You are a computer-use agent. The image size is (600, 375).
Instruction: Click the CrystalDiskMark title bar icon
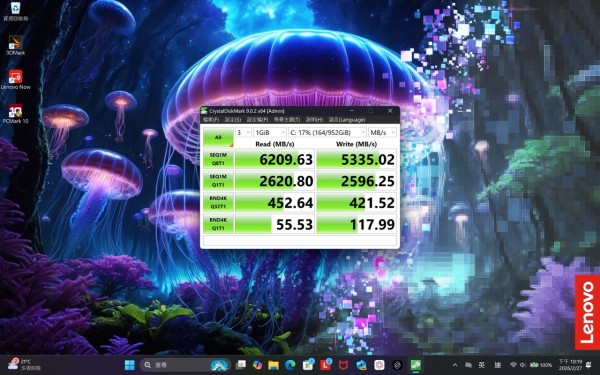[x=204, y=111]
